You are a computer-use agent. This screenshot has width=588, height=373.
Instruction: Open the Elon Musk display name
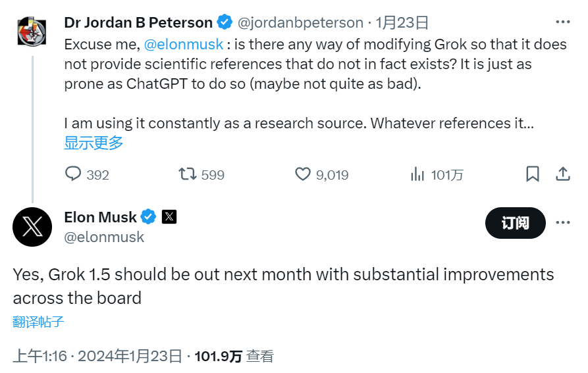(x=100, y=216)
